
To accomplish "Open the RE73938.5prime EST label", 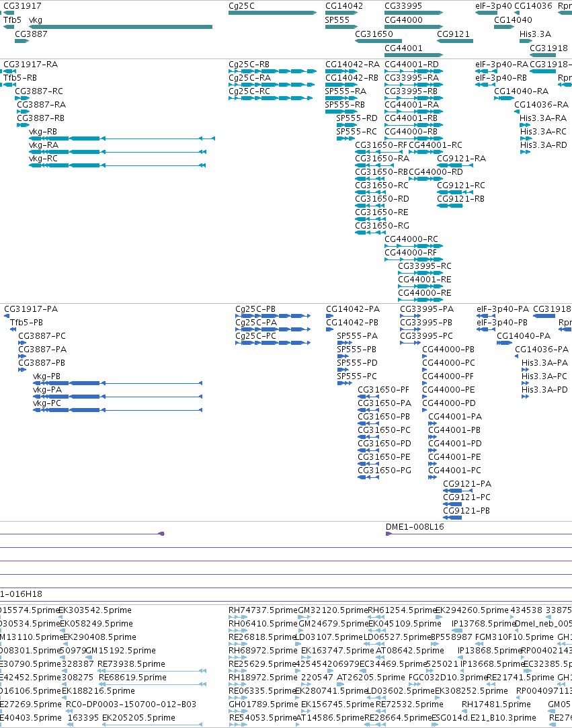I will click(x=131, y=664).
